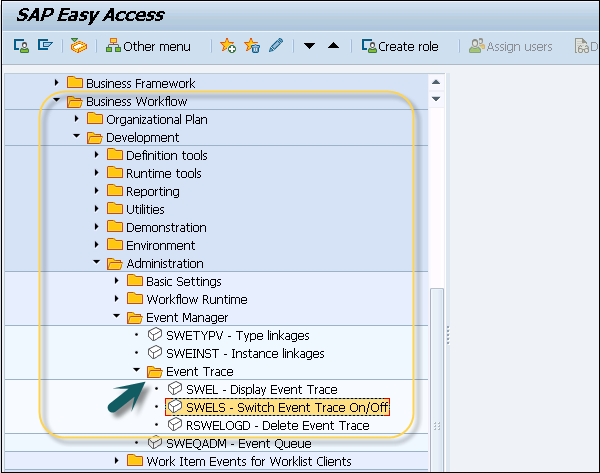600x473 pixels.
Task: Collapse the Event Trace folder
Action: tap(137, 371)
